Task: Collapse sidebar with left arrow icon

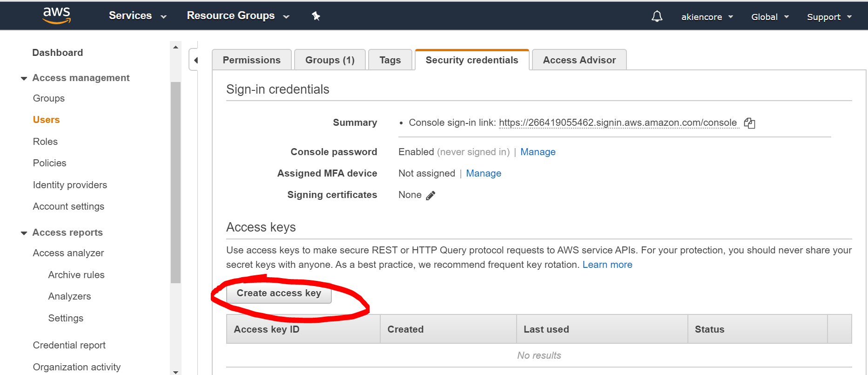Action: [x=195, y=60]
